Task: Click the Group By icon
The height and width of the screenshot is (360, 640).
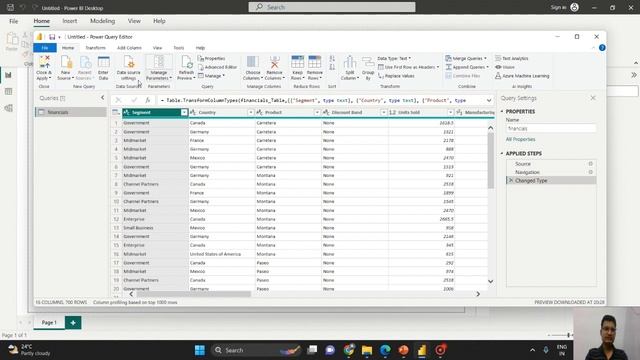Action: click(368, 62)
